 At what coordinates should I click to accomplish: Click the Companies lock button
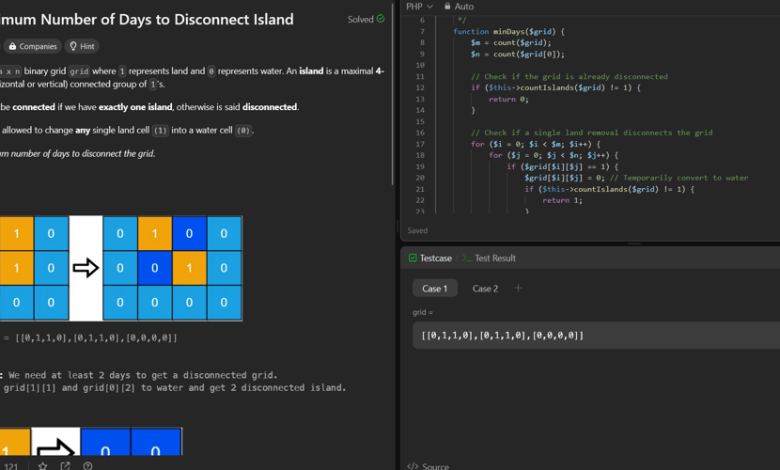(x=33, y=46)
